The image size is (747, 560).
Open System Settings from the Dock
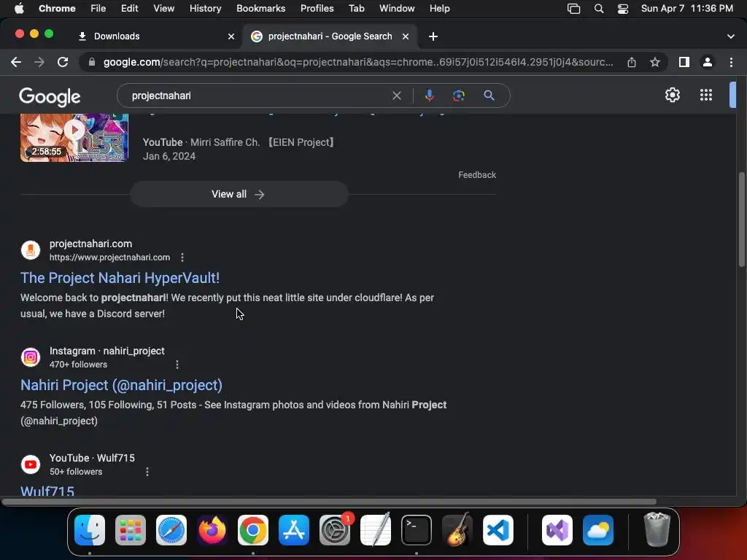[335, 530]
